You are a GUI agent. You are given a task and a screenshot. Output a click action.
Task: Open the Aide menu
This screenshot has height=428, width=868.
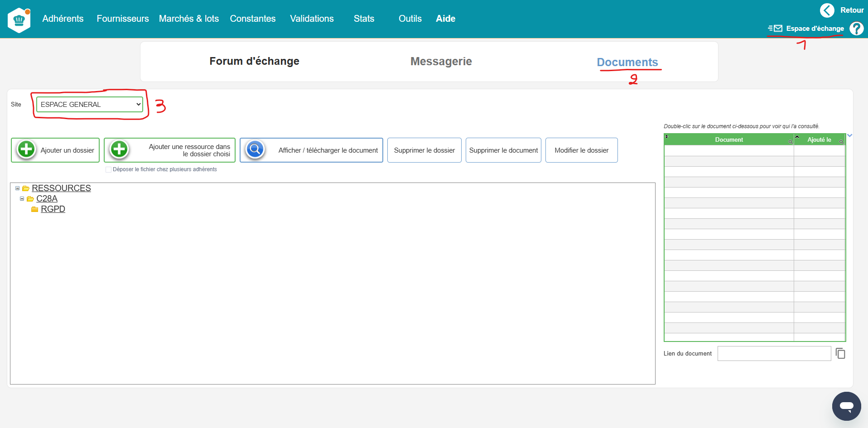pyautogui.click(x=446, y=19)
